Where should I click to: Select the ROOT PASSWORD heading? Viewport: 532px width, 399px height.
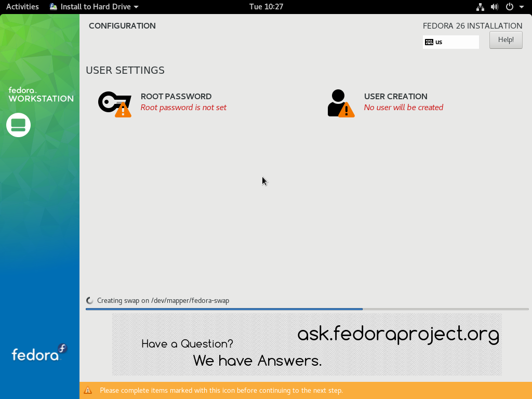176,96
